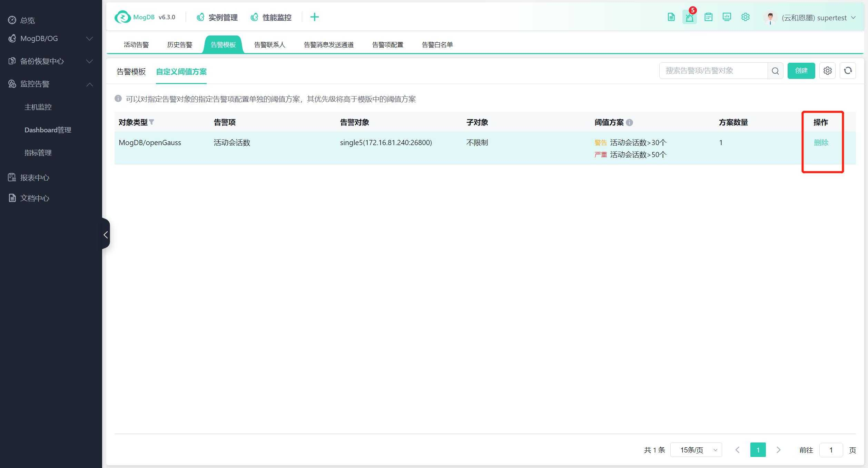
Task: Open the header settings gear icon
Action: coord(745,17)
